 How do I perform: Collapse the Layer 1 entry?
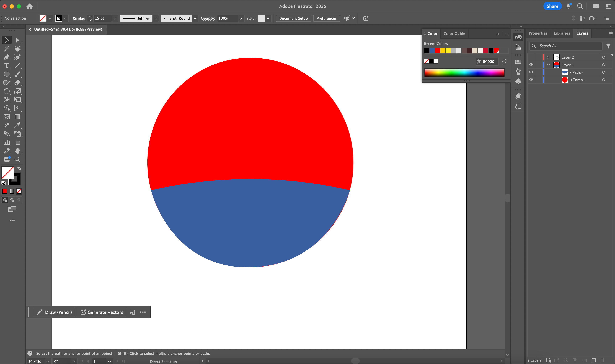tap(548, 65)
